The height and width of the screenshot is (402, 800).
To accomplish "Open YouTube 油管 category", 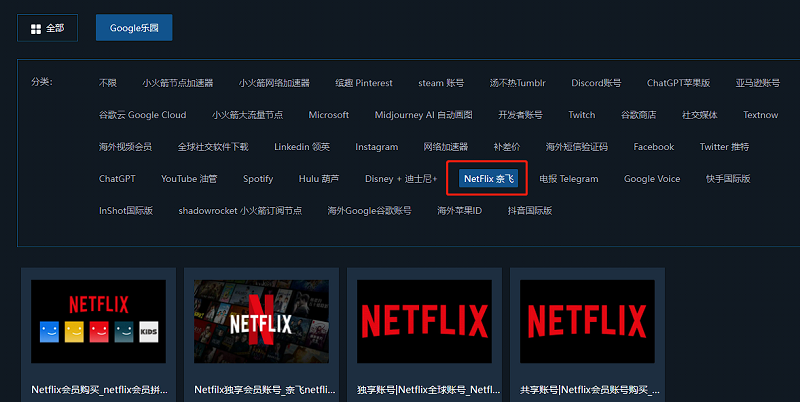I will (x=189, y=179).
